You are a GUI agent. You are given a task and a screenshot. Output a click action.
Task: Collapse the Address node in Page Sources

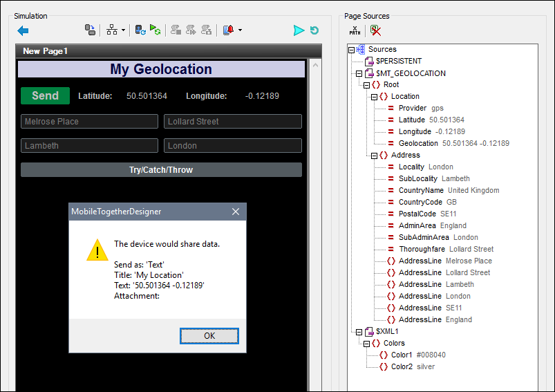(x=374, y=156)
